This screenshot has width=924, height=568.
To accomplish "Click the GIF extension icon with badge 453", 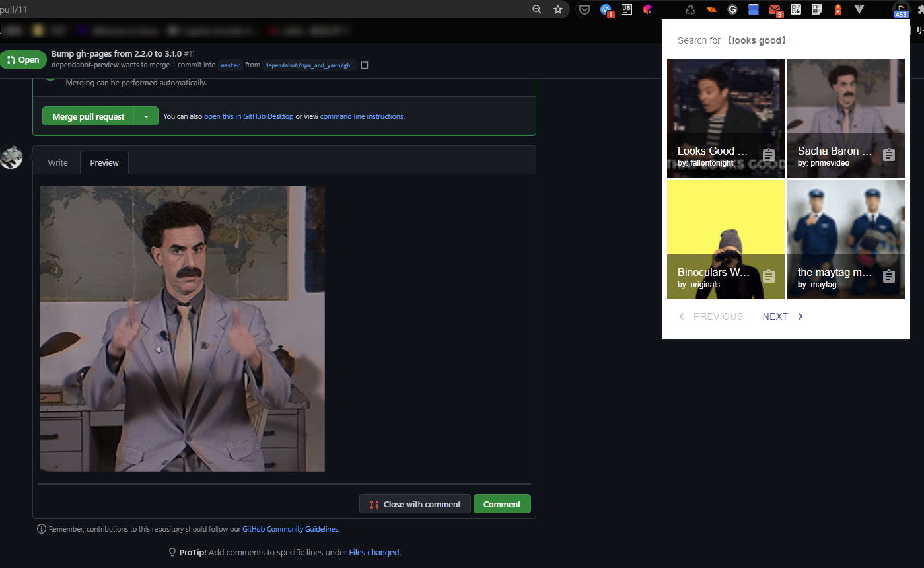I will (901, 9).
